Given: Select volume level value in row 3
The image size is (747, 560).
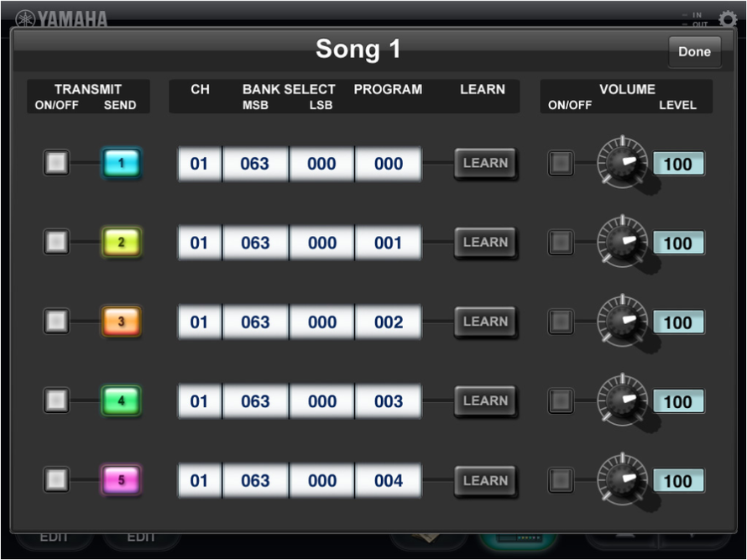Looking at the screenshot, I should [x=678, y=322].
